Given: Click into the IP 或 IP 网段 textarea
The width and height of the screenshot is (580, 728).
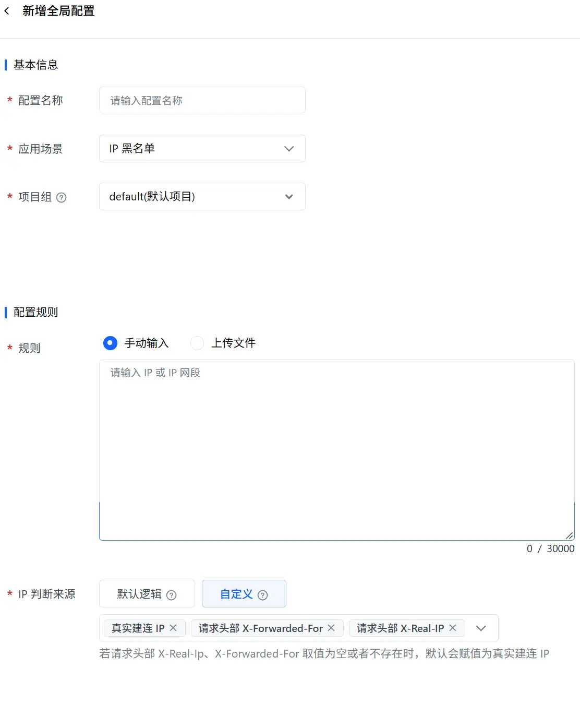Looking at the screenshot, I should 337,450.
